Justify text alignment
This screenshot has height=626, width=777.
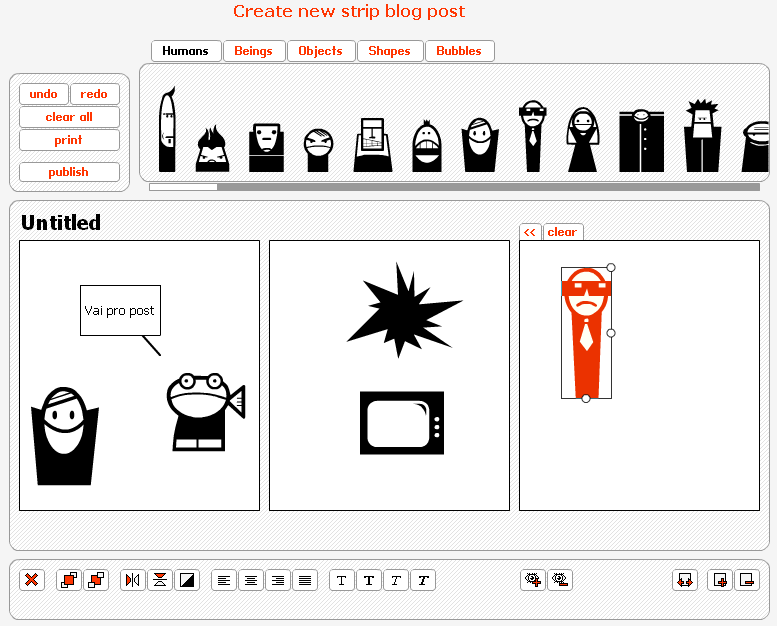tap(305, 580)
